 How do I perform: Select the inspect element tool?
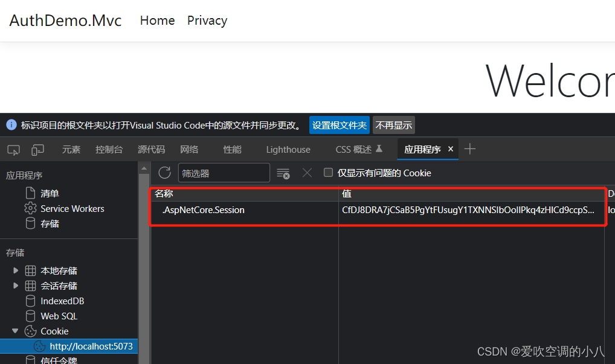click(13, 149)
